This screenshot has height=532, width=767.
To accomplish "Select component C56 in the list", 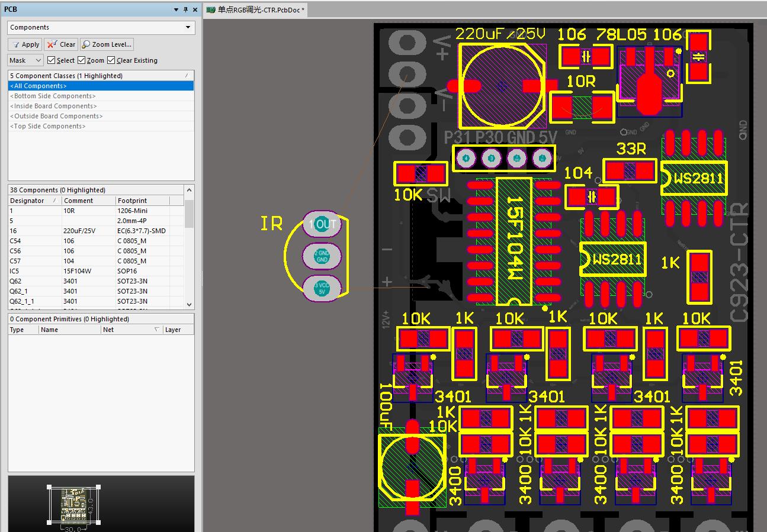I will click(x=97, y=251).
